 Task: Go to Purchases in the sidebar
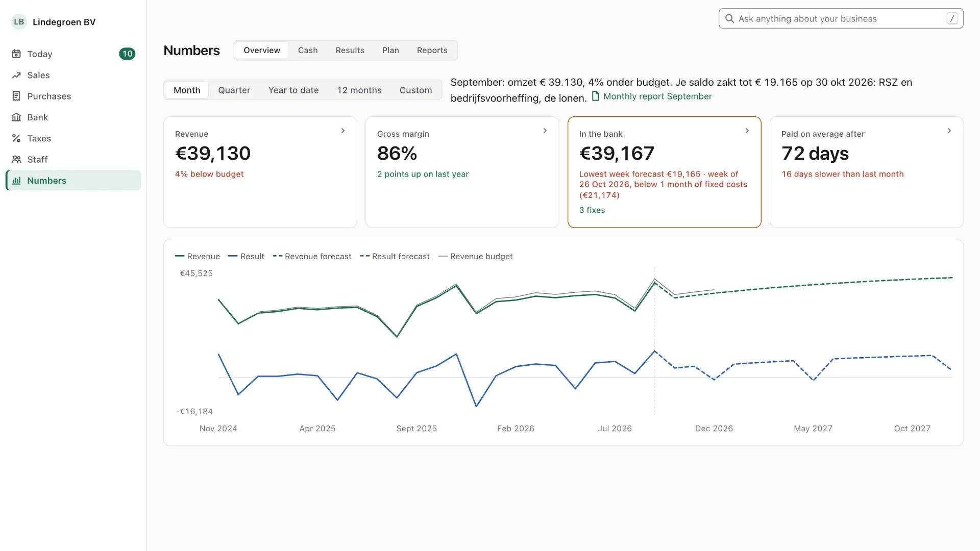click(73, 96)
